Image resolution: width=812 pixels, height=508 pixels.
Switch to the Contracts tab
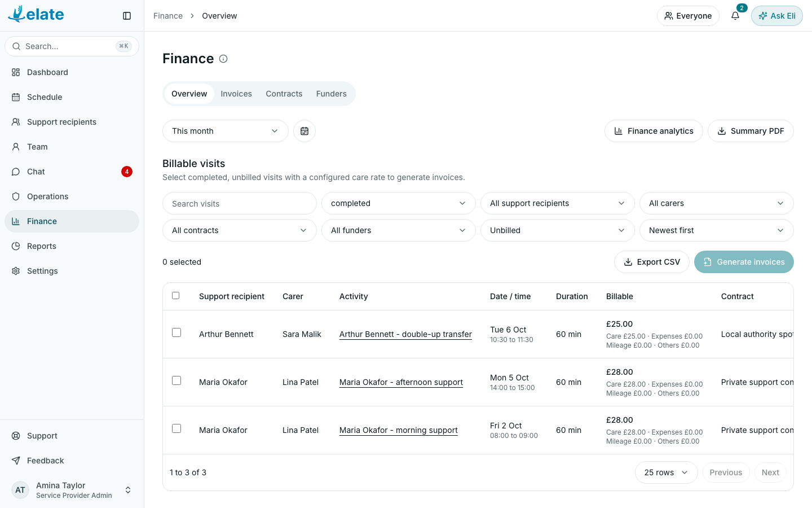coord(284,94)
